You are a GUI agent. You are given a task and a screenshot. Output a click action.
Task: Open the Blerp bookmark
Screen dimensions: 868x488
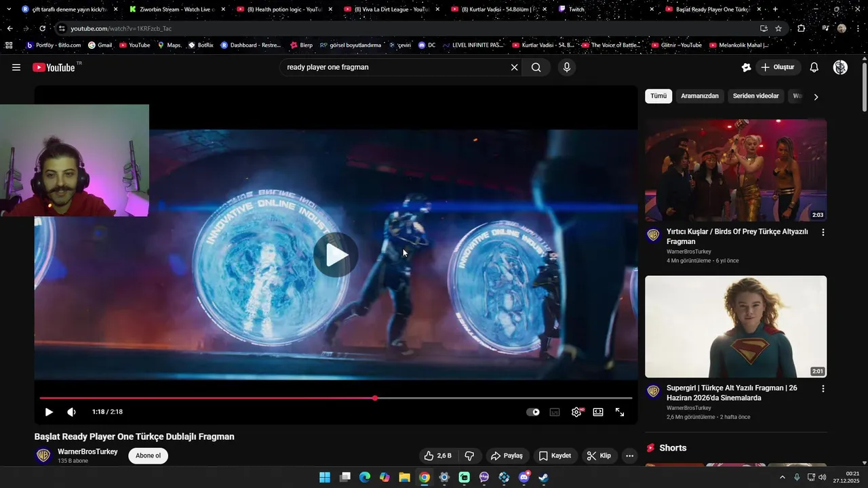click(301, 45)
